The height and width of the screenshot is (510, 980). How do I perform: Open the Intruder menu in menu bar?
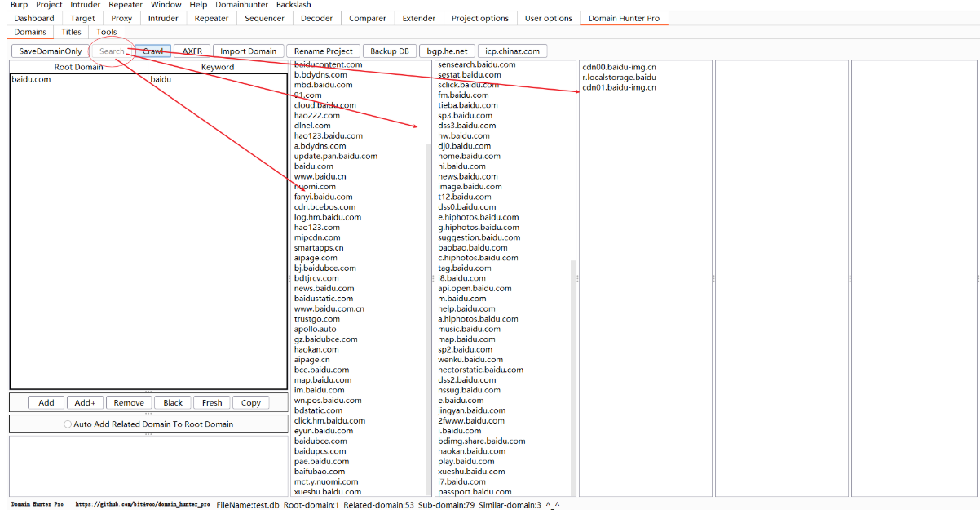click(86, 5)
